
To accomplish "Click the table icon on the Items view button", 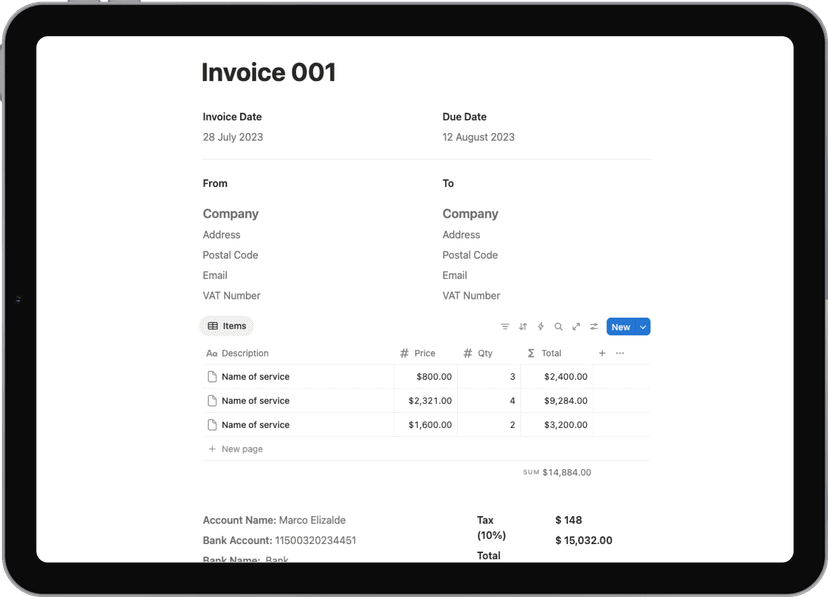I will (216, 325).
